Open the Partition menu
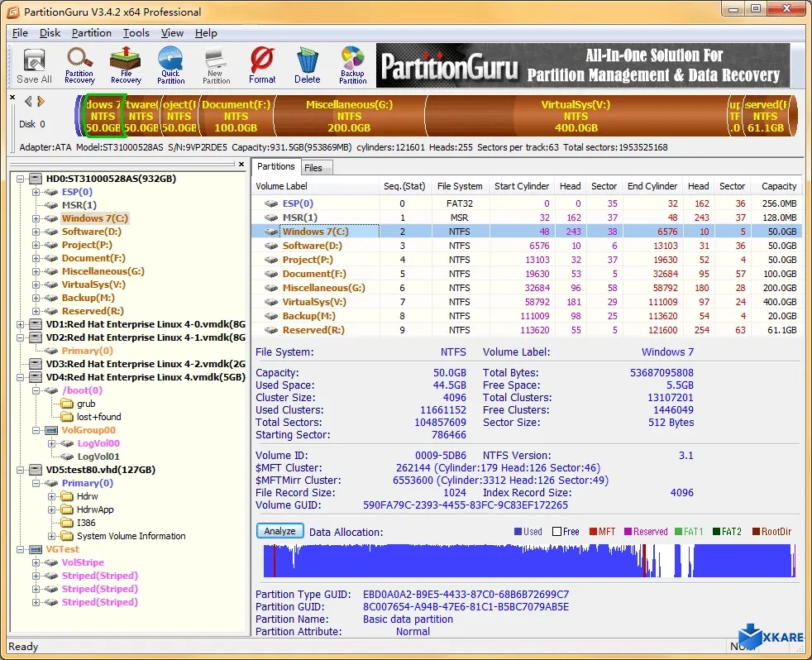The image size is (812, 660). click(91, 33)
